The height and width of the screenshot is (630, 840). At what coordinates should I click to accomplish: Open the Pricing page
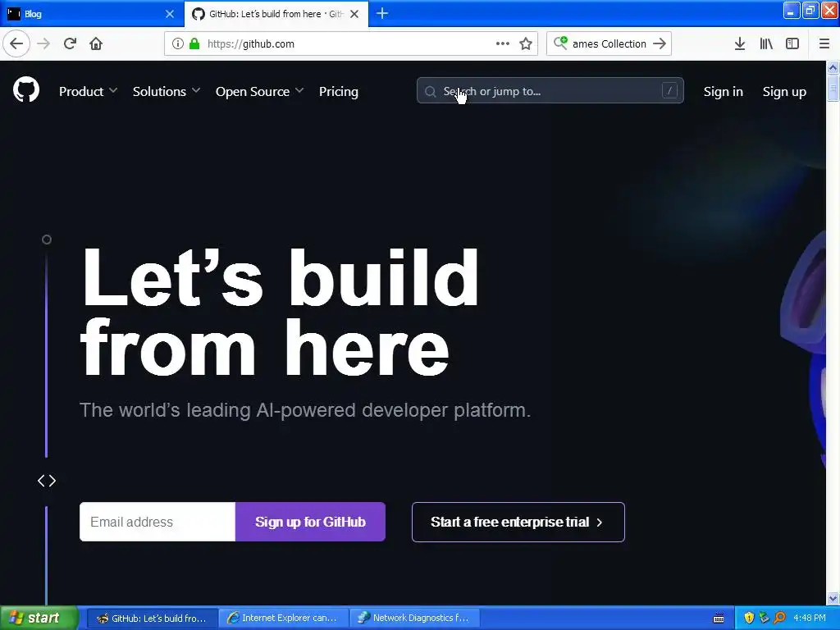click(339, 92)
